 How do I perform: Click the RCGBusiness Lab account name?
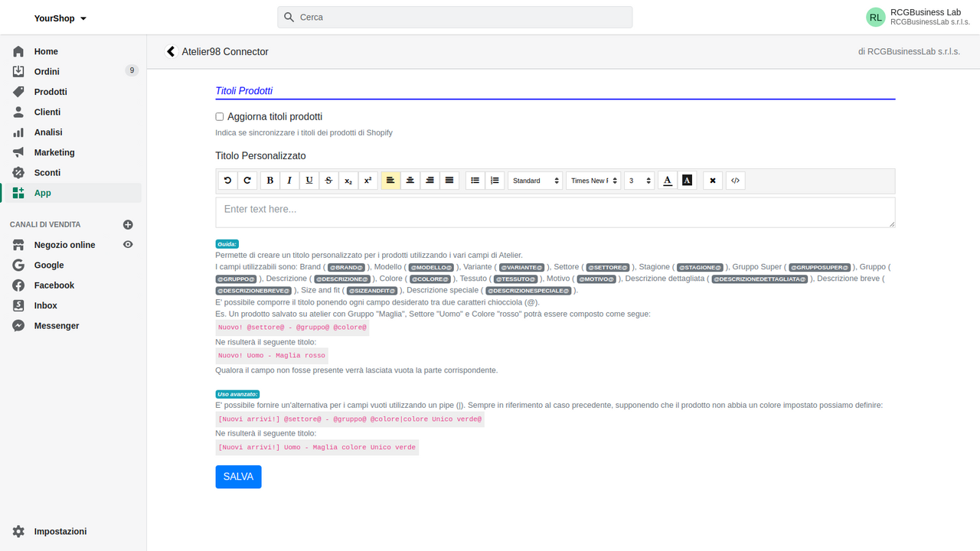(926, 12)
